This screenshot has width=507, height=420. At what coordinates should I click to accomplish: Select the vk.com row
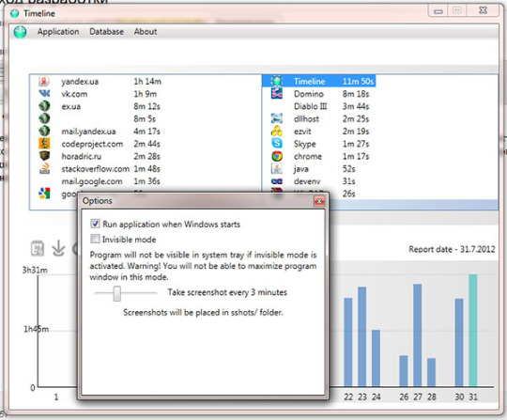(x=99, y=94)
